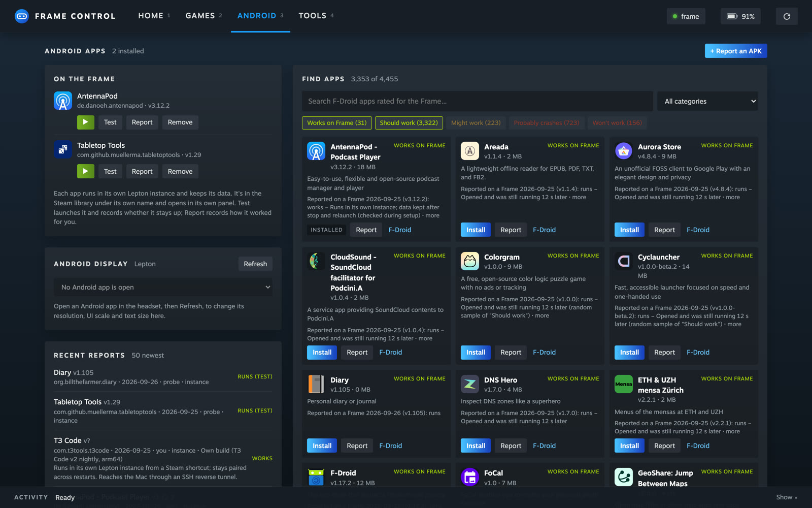Click the Cyclauncher app icon
This screenshot has height=508, width=812.
coord(624,261)
